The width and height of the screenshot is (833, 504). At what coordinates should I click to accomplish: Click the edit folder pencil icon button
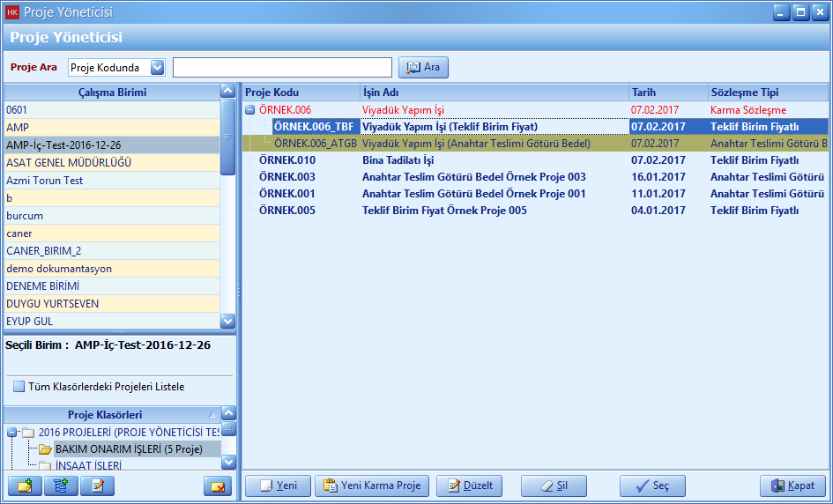(x=97, y=485)
